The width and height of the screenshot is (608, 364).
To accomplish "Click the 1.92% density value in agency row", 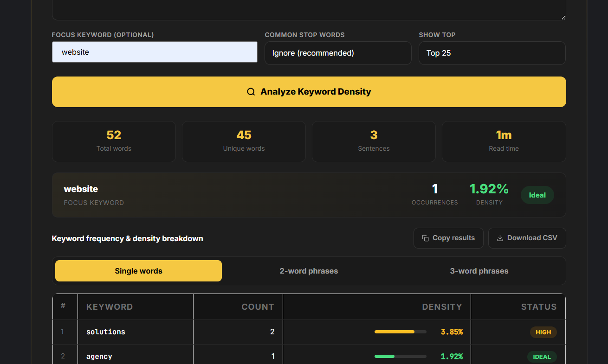I will (452, 357).
